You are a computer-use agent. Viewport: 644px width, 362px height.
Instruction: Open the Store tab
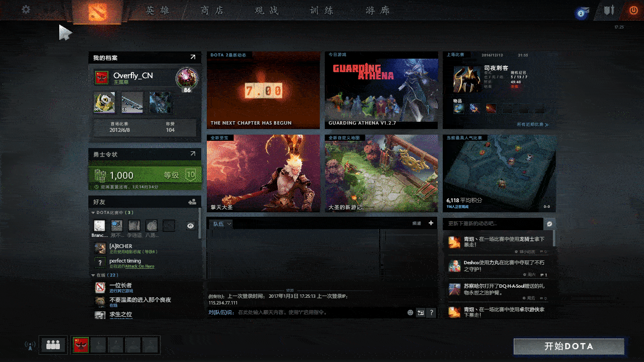(x=212, y=10)
